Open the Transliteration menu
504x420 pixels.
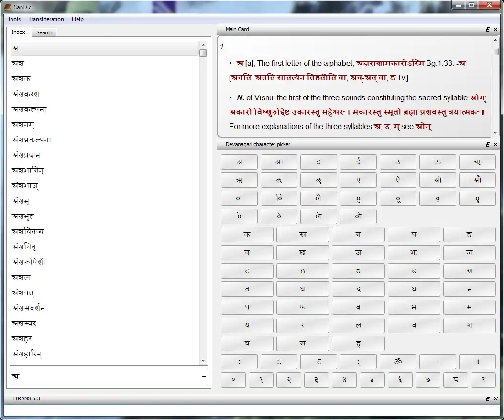(46, 19)
